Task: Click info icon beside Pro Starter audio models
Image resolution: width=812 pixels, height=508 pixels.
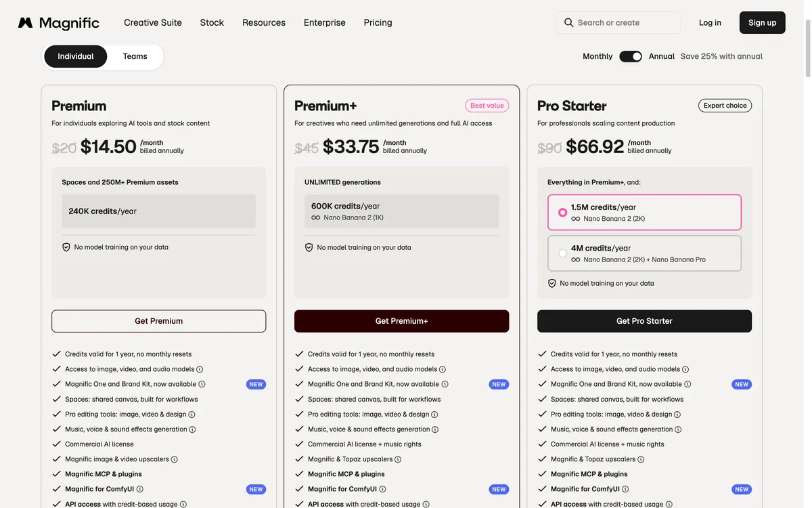Action: point(685,369)
